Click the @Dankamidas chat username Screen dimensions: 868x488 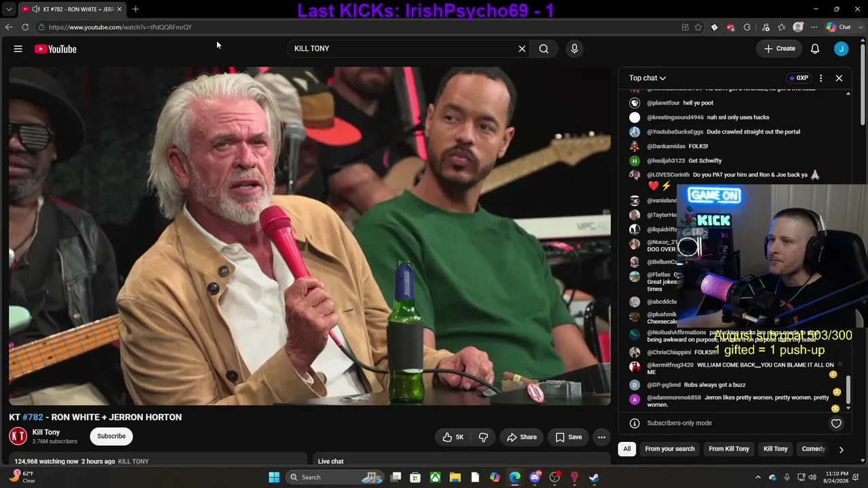coord(666,146)
